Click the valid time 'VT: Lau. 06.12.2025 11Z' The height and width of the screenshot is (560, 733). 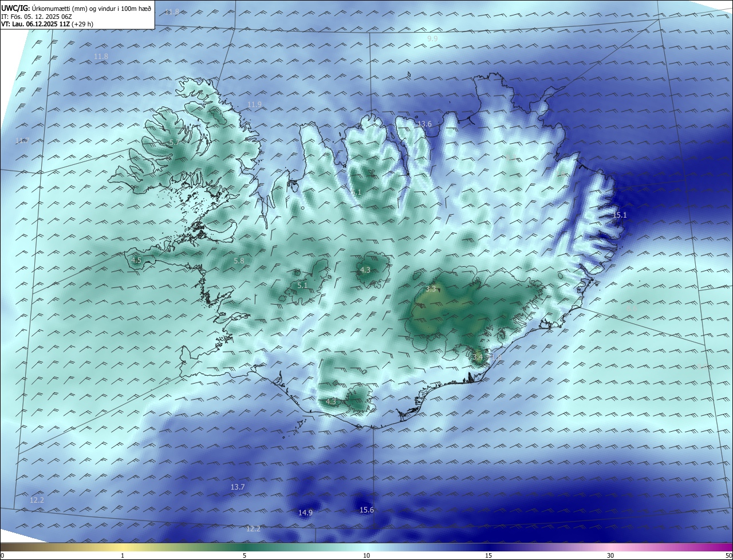pos(36,24)
